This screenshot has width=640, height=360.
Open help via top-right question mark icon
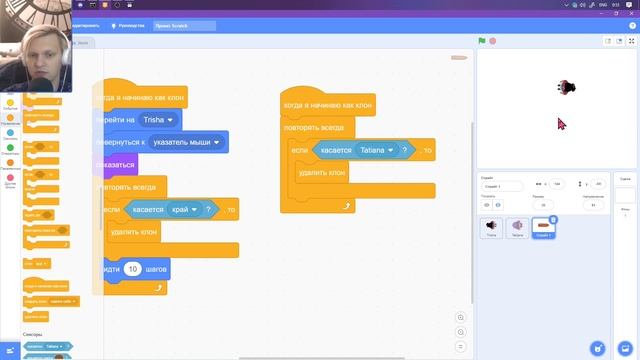click(632, 26)
